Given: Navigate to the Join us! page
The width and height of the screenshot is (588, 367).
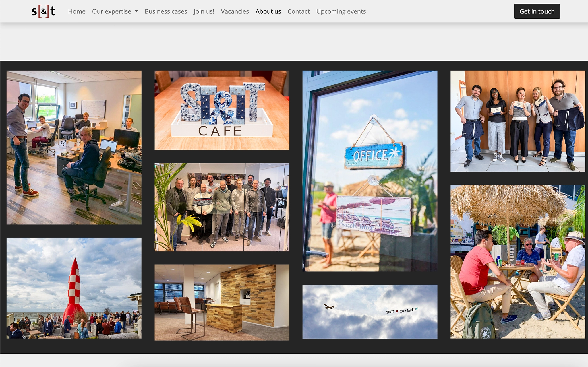Looking at the screenshot, I should (204, 11).
